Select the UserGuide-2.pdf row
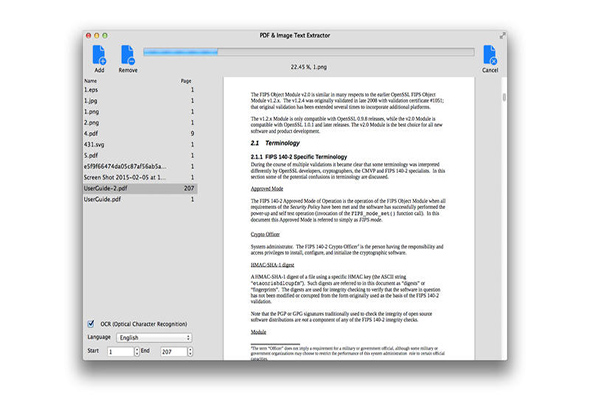 tap(140, 188)
